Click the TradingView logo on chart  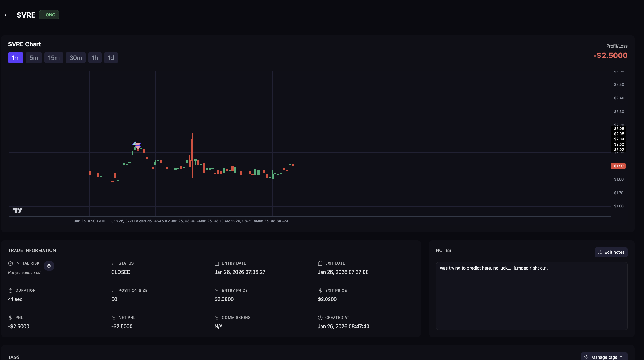(x=17, y=210)
